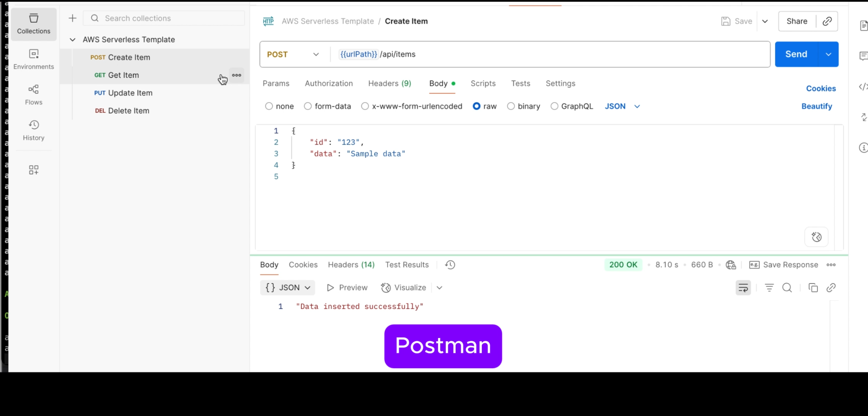868x416 pixels.
Task: Click the search response icon
Action: point(787,288)
